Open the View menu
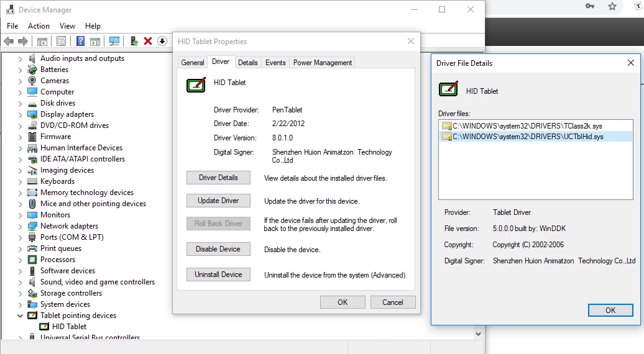Screen dimensions: 644x354 point(67,26)
